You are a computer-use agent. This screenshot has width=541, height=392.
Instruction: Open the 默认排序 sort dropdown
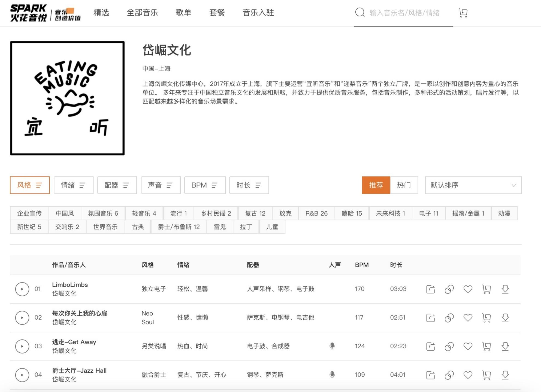point(473,185)
